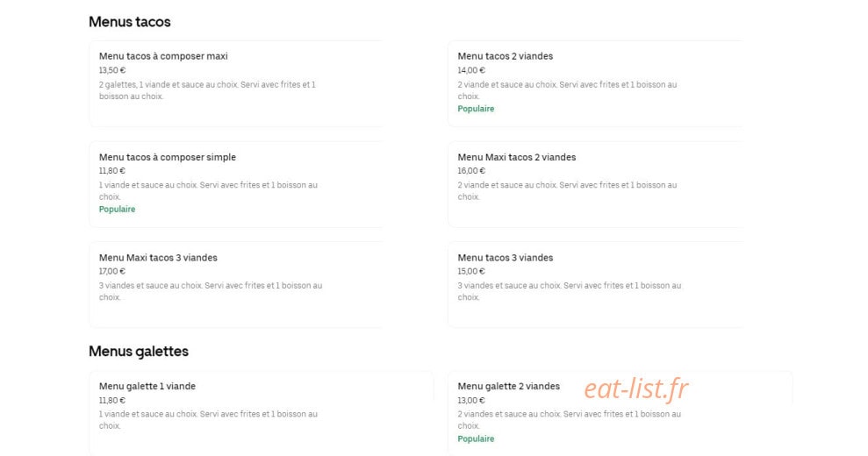The width and height of the screenshot is (868, 456).
Task: Click description starting '2 galettes, 1 viande'
Action: coord(208,90)
